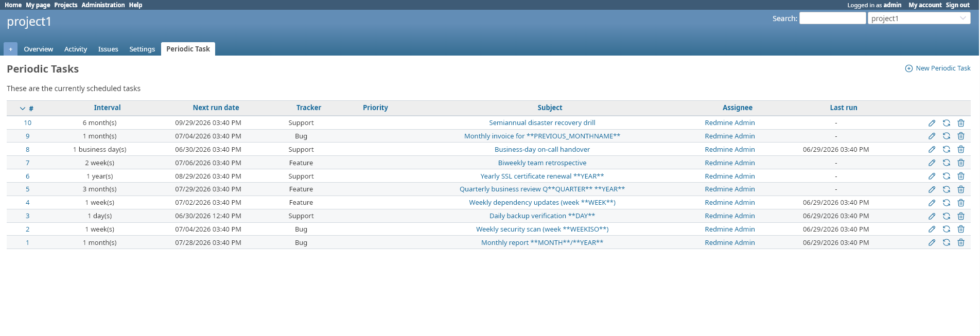Open My page from top menu
The width and height of the screenshot is (980, 336).
coord(38,5)
